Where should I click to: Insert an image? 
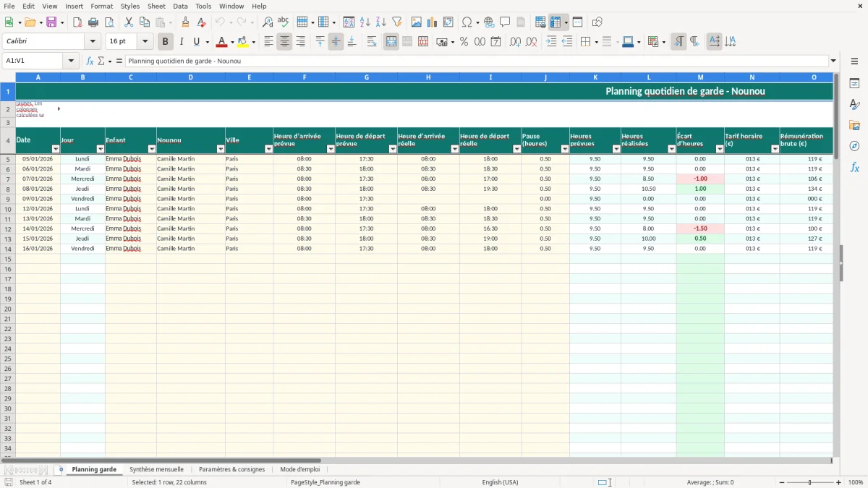(417, 22)
